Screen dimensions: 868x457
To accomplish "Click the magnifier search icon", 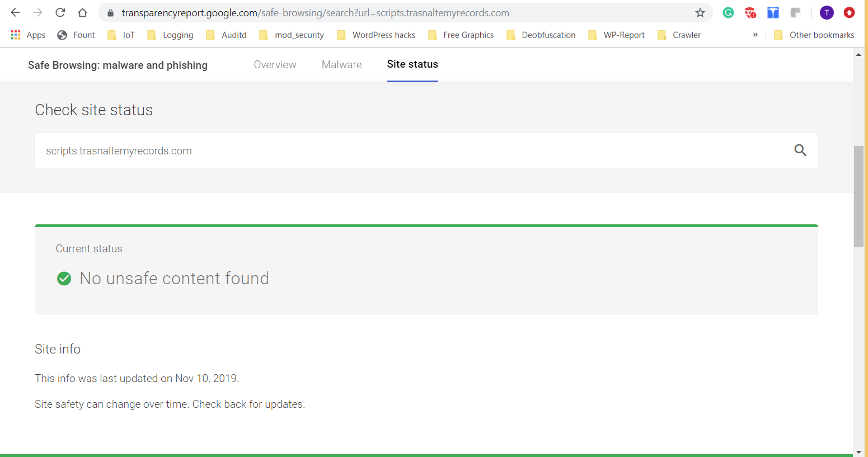I will coord(800,150).
